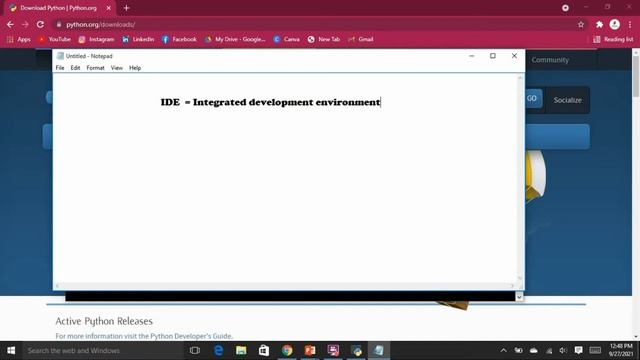
Task: Open the Windows Start menu
Action: click(11, 351)
